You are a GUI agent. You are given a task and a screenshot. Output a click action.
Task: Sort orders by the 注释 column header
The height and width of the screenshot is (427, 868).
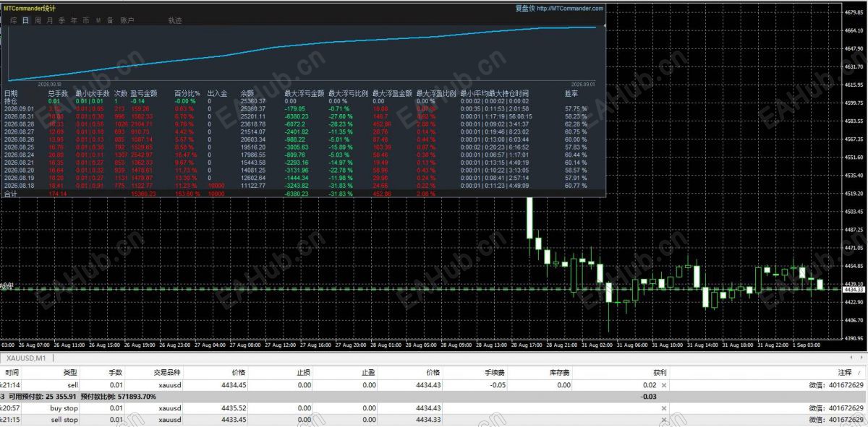click(x=846, y=372)
